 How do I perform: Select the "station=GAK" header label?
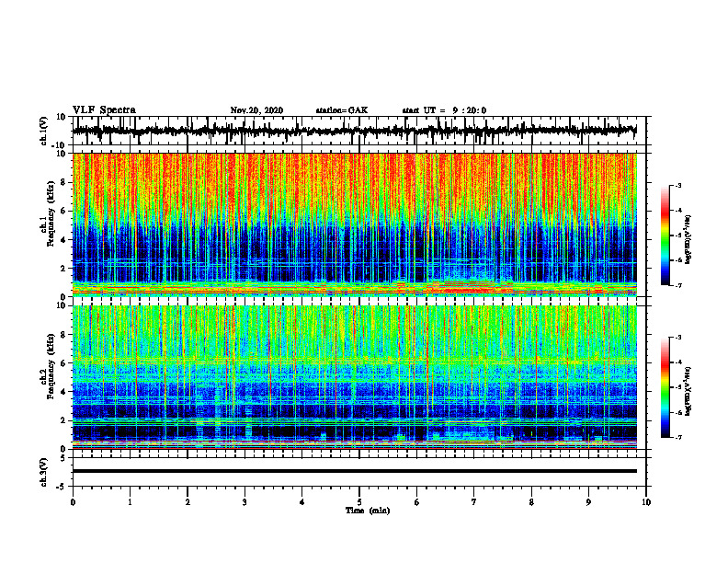(342, 110)
